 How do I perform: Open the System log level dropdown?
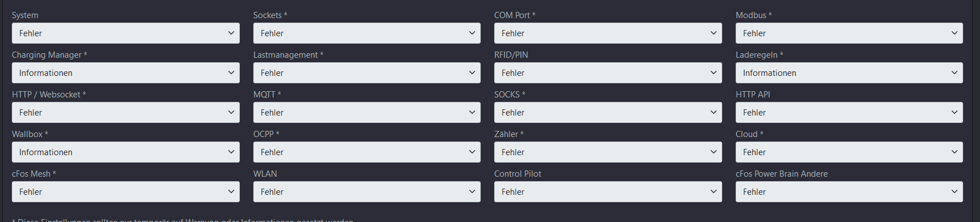tap(126, 33)
